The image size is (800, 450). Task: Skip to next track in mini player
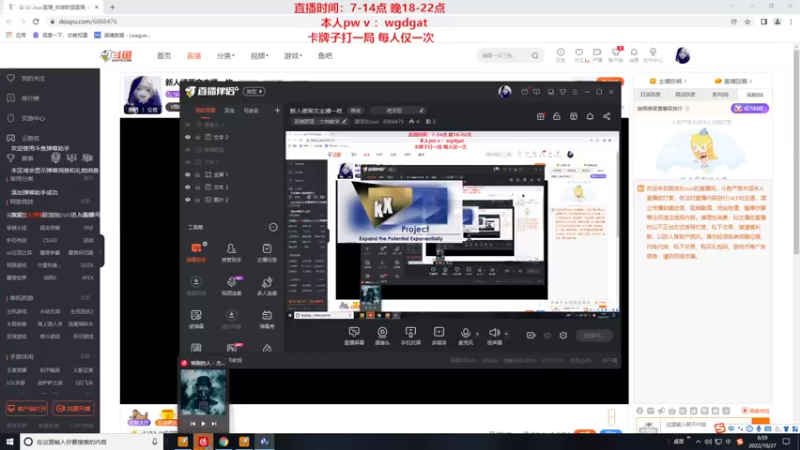pos(214,423)
